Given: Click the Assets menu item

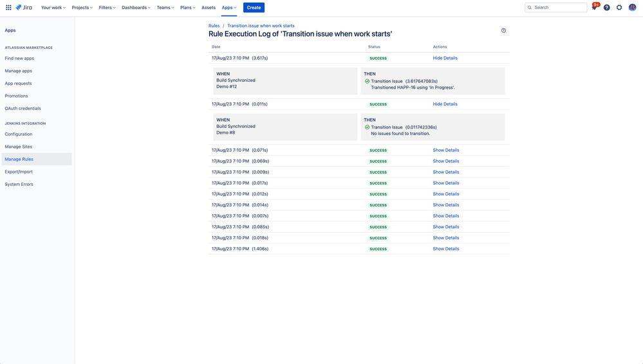Looking at the screenshot, I should tap(209, 8).
